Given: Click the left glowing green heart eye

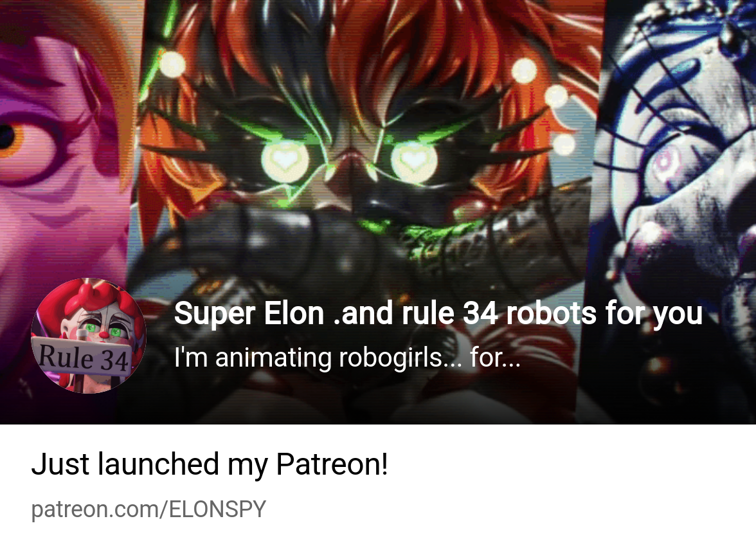Looking at the screenshot, I should point(285,160).
